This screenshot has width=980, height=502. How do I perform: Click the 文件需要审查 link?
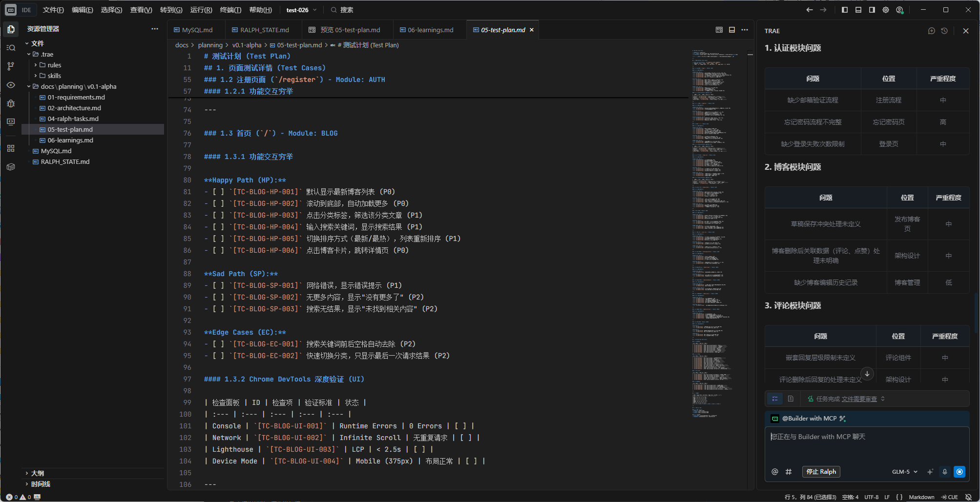tap(859, 399)
